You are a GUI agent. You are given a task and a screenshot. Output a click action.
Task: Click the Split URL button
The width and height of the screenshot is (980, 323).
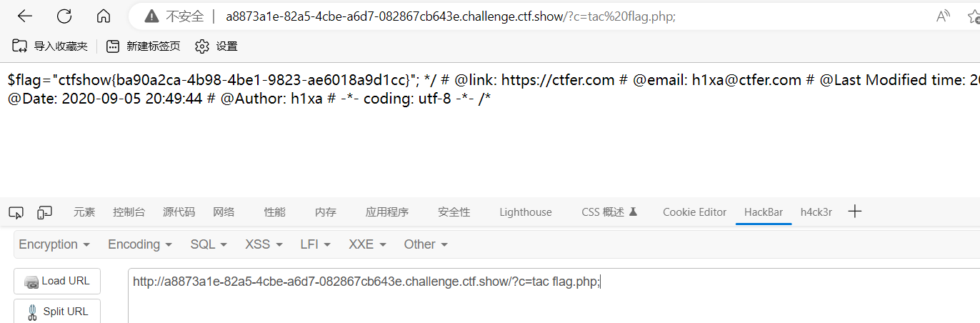[x=57, y=311]
